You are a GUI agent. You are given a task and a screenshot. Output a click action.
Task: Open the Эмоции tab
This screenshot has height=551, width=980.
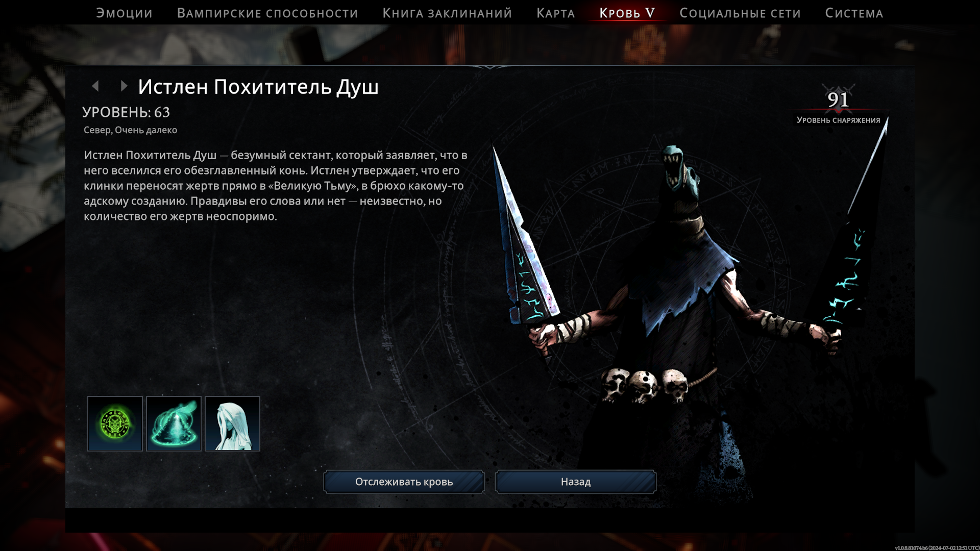[x=124, y=13]
